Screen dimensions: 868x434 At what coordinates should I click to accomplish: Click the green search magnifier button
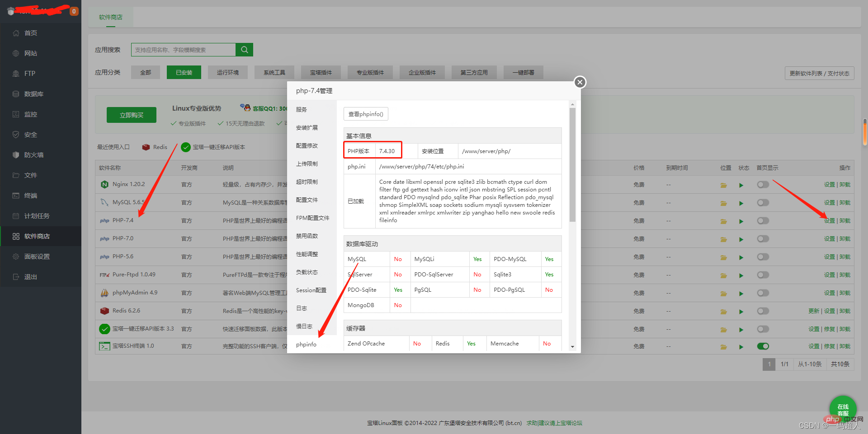tap(245, 50)
